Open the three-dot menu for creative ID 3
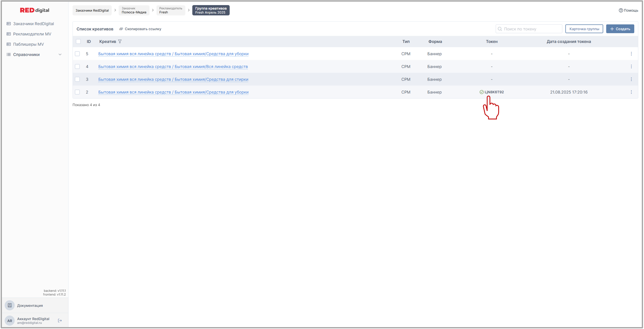This screenshot has height=329, width=644. tap(631, 79)
